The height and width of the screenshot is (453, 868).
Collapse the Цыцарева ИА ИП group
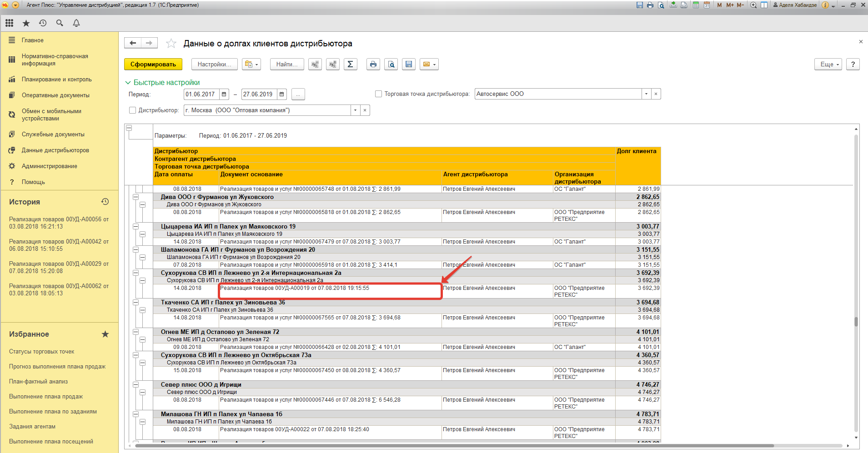coord(135,226)
